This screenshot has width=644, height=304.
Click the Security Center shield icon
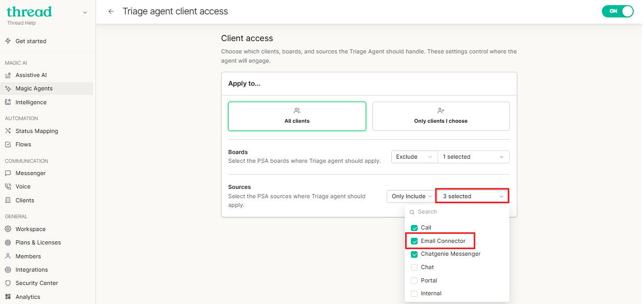point(8,283)
